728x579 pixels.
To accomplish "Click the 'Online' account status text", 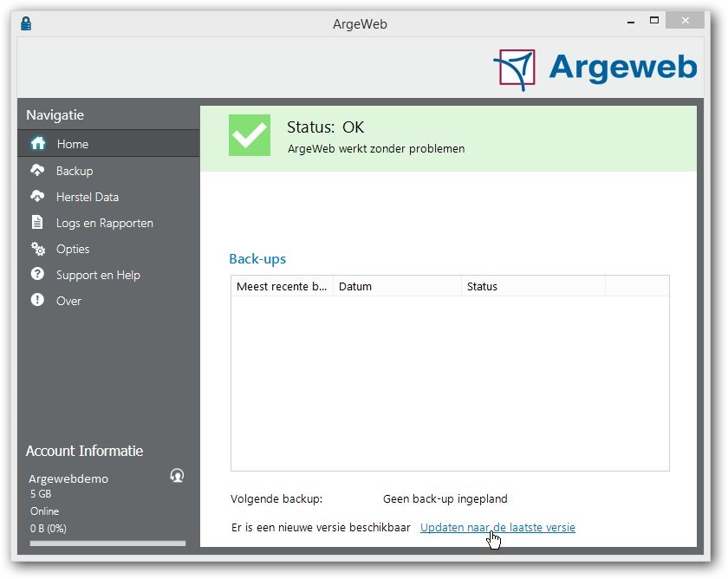I will pos(44,511).
